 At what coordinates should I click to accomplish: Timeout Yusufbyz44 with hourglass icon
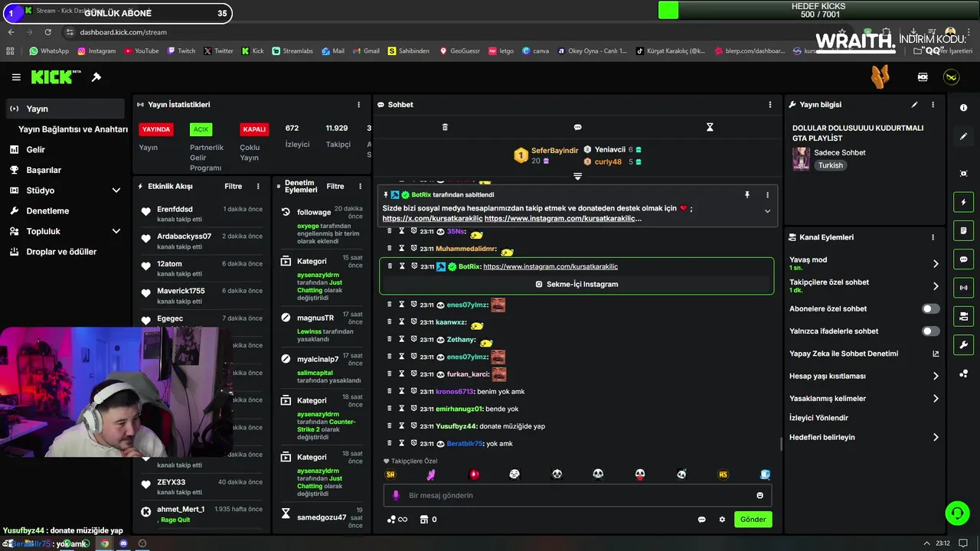coord(401,426)
